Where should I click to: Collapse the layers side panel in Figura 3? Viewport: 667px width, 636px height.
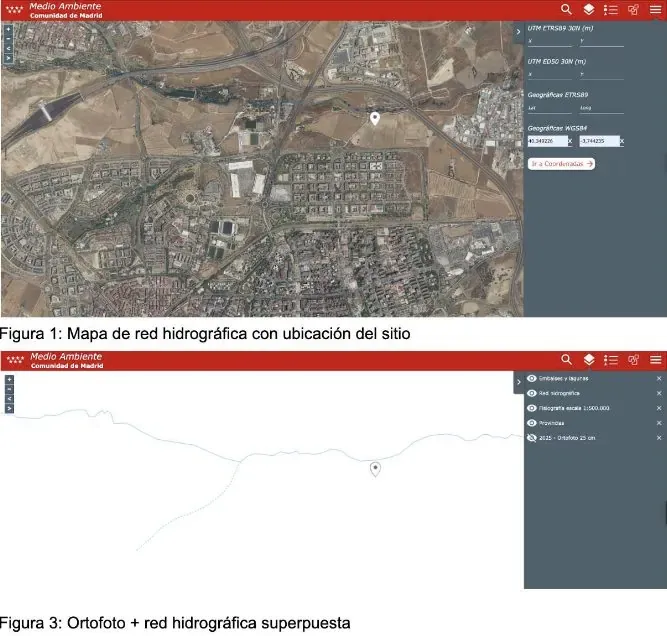point(519,382)
